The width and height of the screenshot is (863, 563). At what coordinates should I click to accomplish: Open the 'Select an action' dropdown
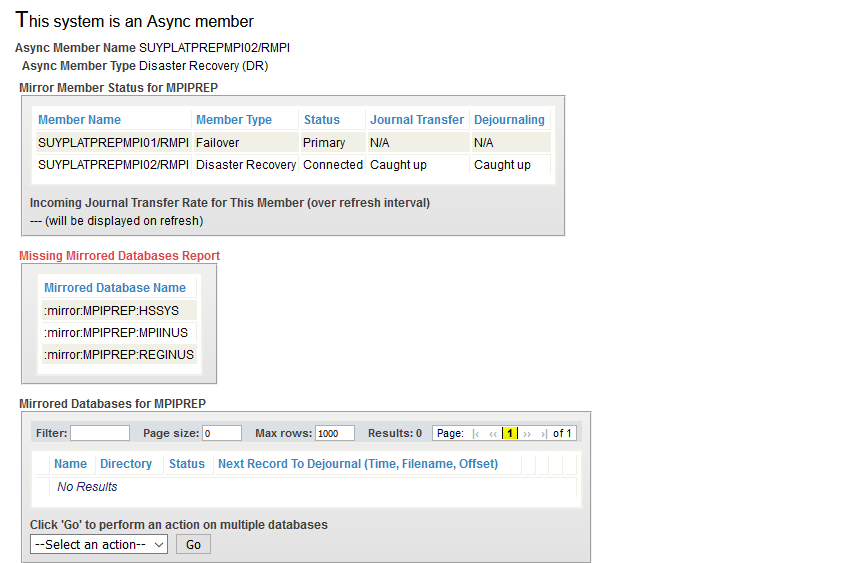pyautogui.click(x=99, y=544)
